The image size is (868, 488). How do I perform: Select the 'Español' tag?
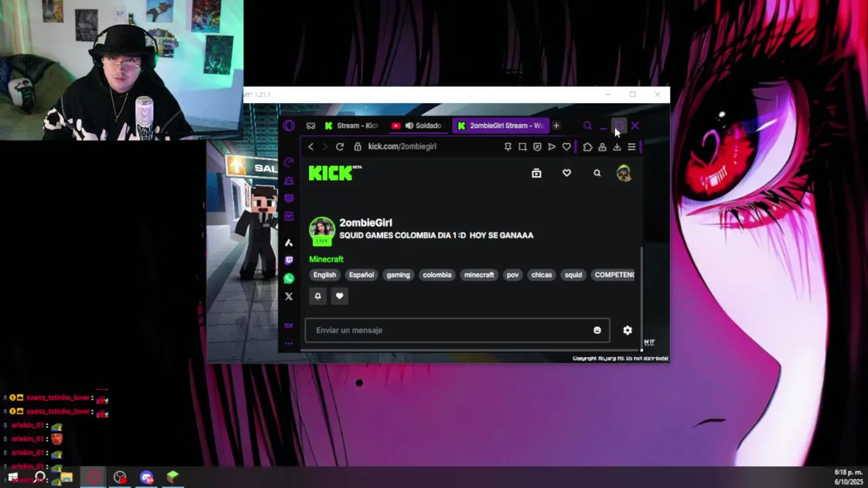tap(361, 274)
